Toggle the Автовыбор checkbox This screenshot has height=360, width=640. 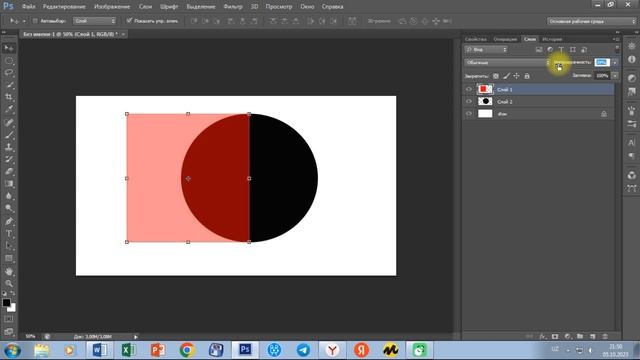coord(35,21)
